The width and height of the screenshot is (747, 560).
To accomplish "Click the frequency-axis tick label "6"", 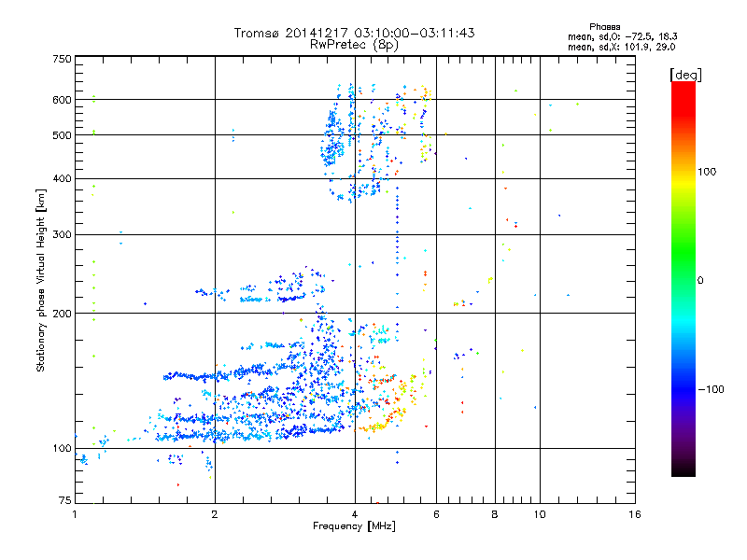I will pyautogui.click(x=436, y=514).
